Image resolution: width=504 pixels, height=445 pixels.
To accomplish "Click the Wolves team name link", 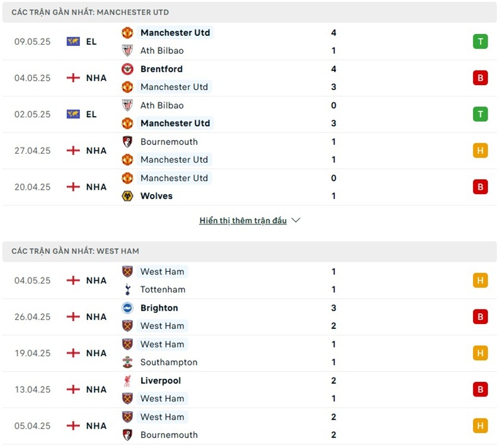I will pos(156,196).
